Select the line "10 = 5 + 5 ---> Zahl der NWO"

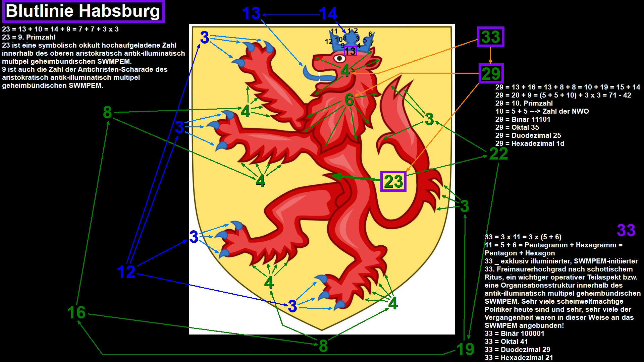coord(542,111)
